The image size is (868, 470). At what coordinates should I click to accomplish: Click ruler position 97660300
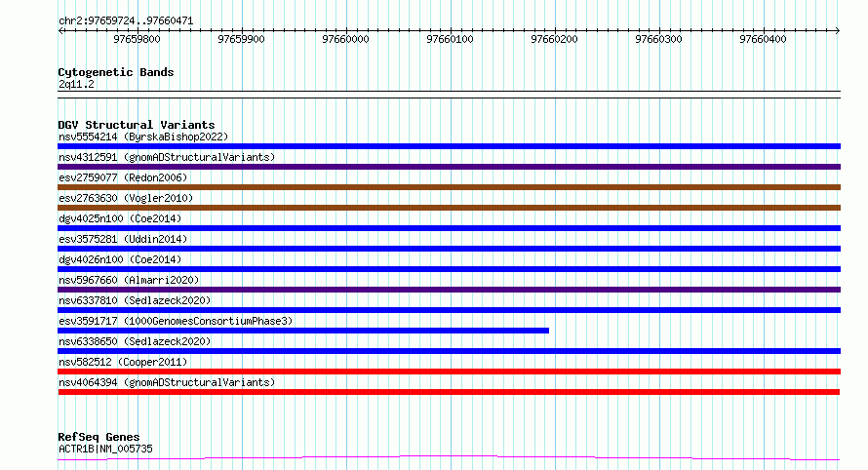658,39
